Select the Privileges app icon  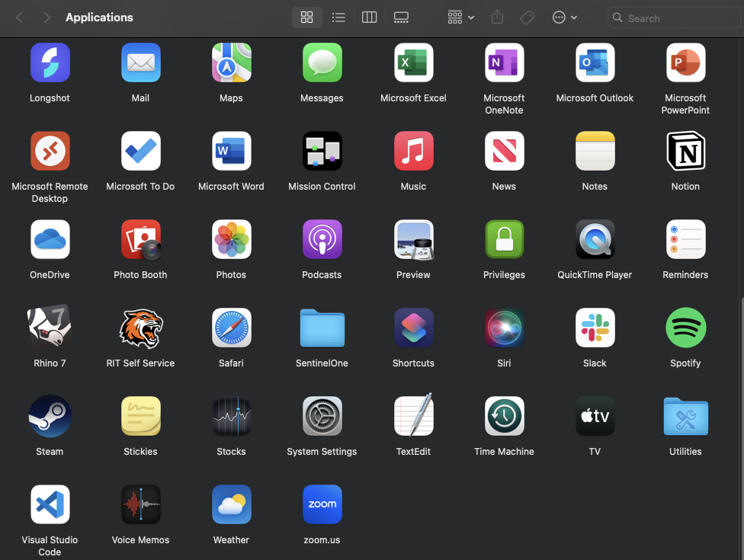(x=504, y=239)
